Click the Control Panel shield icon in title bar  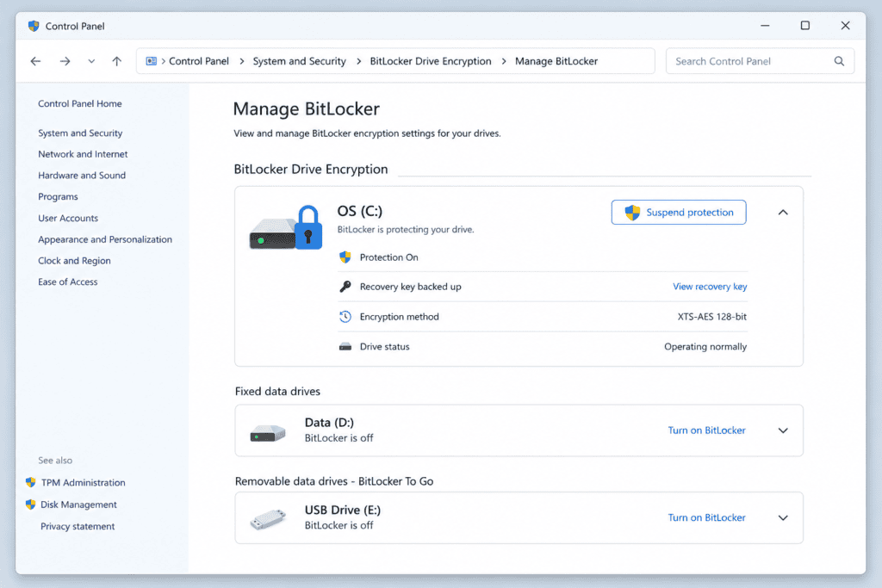click(34, 26)
